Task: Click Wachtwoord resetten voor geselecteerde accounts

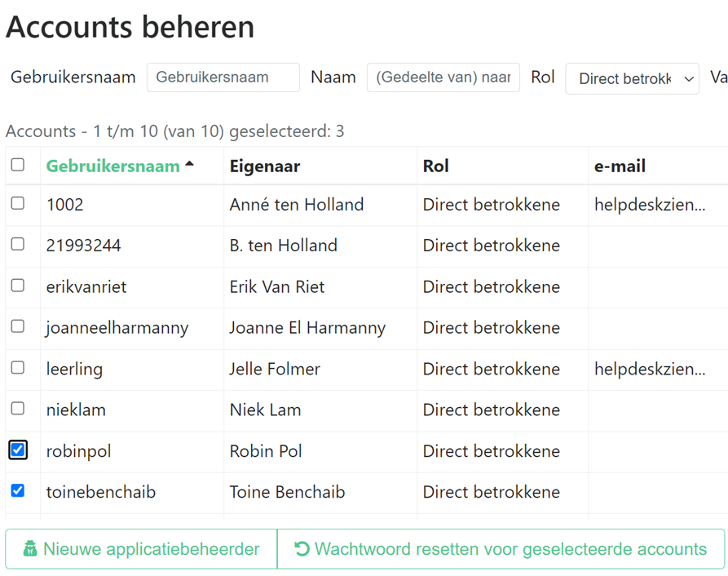Action: pyautogui.click(x=501, y=549)
